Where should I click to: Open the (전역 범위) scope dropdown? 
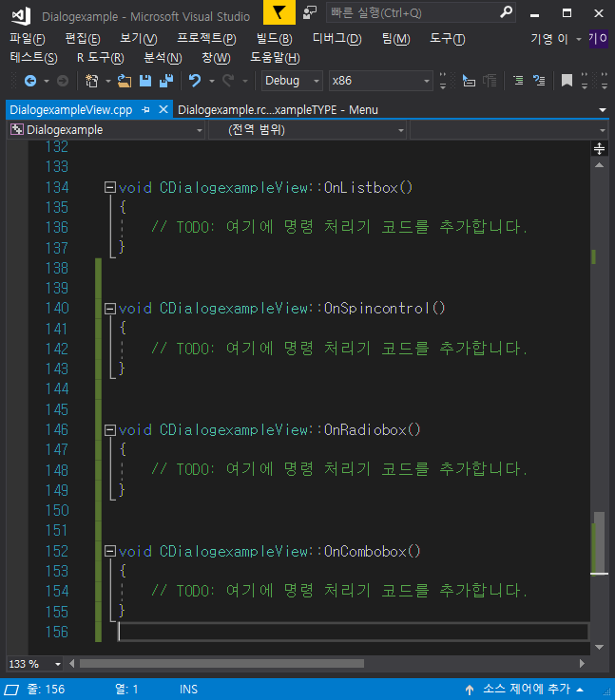[x=308, y=130]
